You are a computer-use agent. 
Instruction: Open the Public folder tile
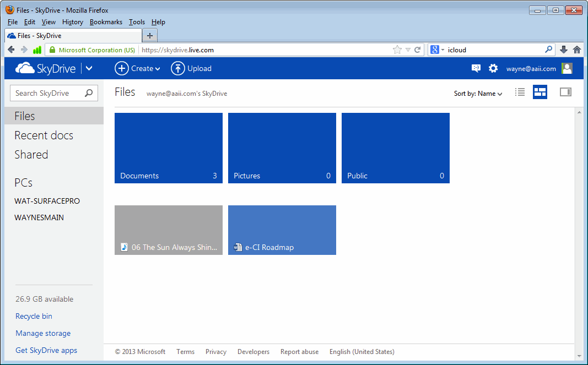pyautogui.click(x=396, y=148)
